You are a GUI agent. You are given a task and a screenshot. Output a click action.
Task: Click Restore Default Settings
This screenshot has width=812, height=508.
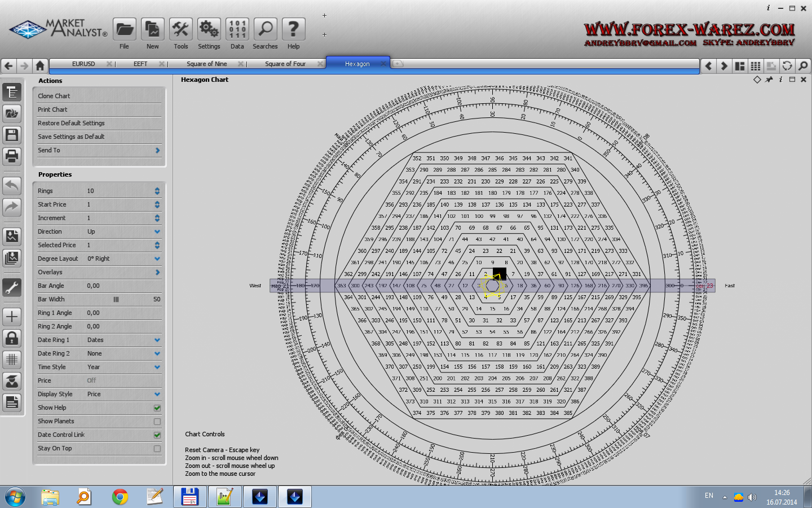click(71, 123)
